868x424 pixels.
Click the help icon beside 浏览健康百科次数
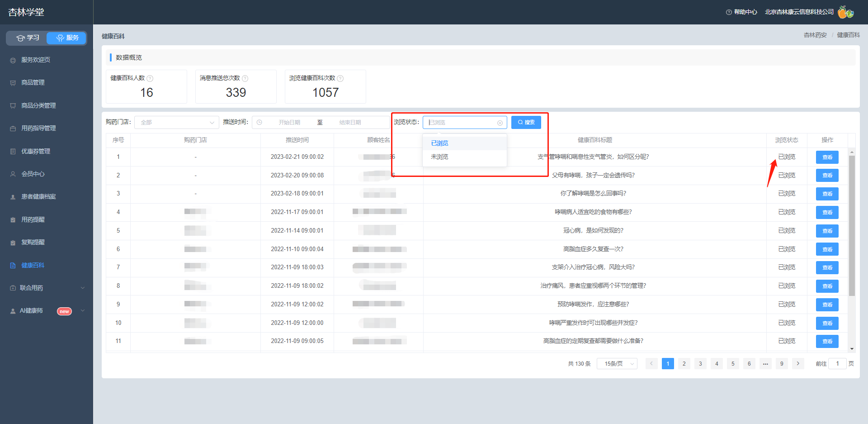pyautogui.click(x=340, y=78)
